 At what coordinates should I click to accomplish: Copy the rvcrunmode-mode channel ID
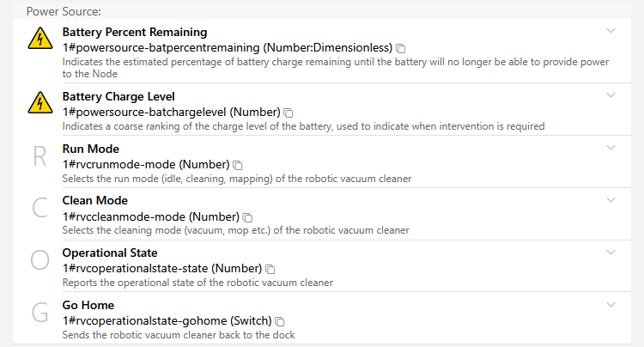tap(237, 165)
